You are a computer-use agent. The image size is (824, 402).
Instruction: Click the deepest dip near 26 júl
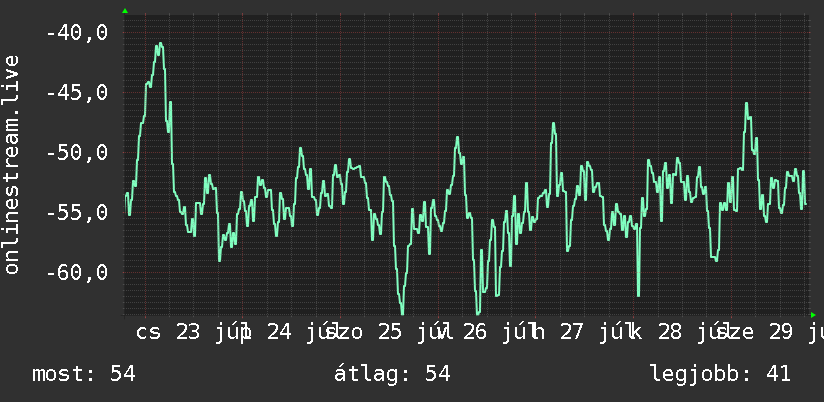(x=478, y=313)
